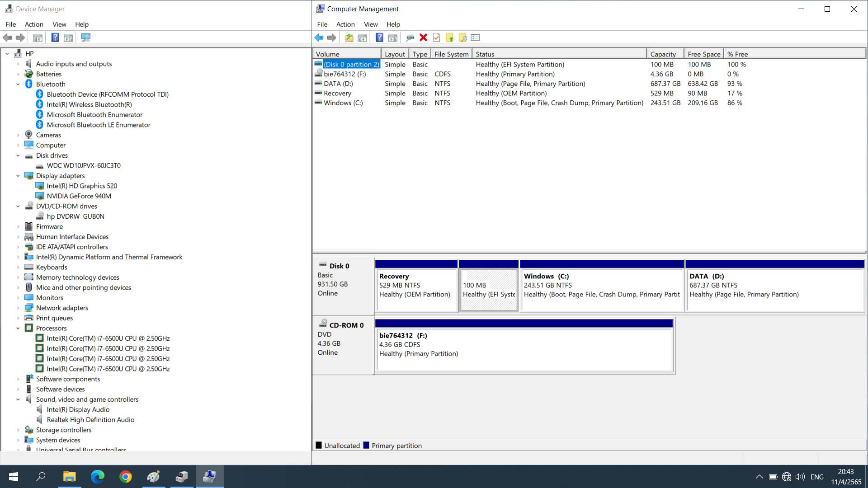Viewport: 868px width, 488px height.
Task: Click Device Manager's forward arrow toolbar icon
Action: [x=20, y=38]
